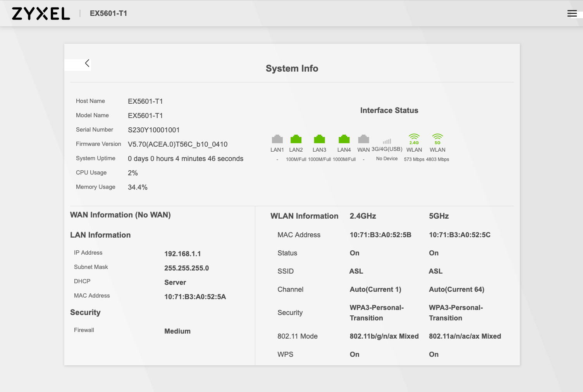Click the 802.11a/n/ac/ax Mixed mode
Screen dimensions: 583x392
[x=465, y=336]
